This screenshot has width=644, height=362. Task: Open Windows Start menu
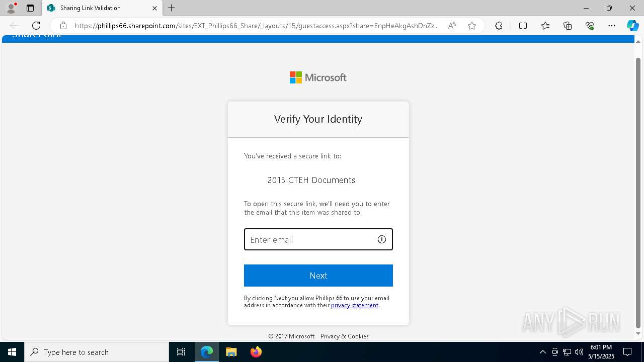tap(12, 352)
